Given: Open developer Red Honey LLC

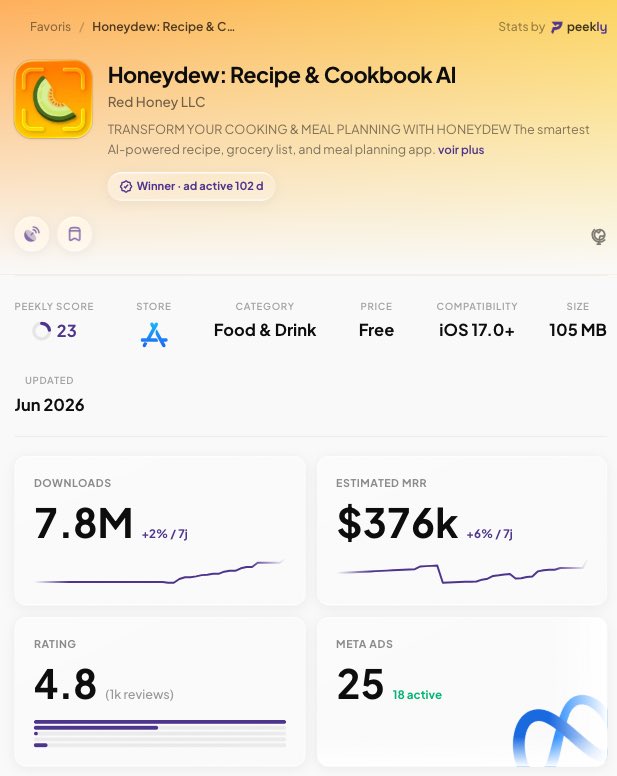Looking at the screenshot, I should [x=156, y=102].
